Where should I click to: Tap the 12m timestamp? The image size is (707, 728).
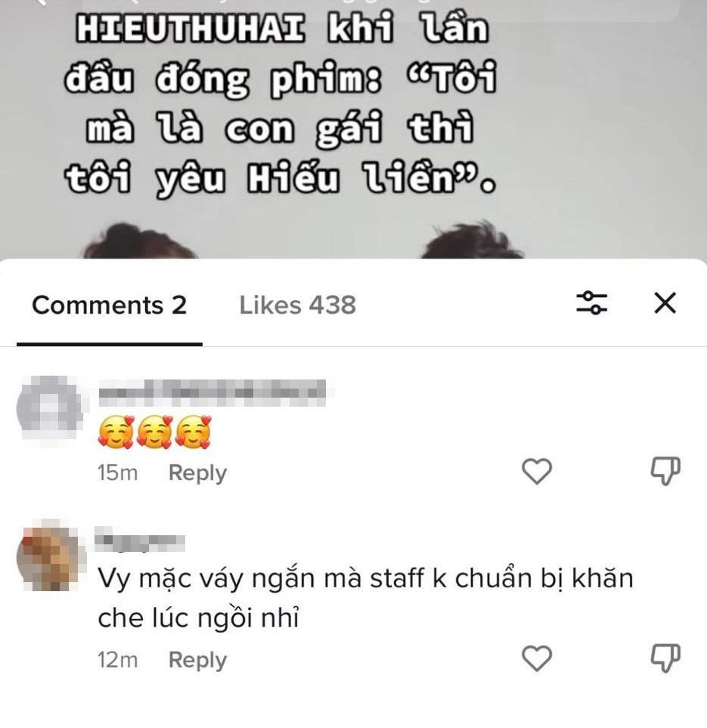[x=117, y=660]
